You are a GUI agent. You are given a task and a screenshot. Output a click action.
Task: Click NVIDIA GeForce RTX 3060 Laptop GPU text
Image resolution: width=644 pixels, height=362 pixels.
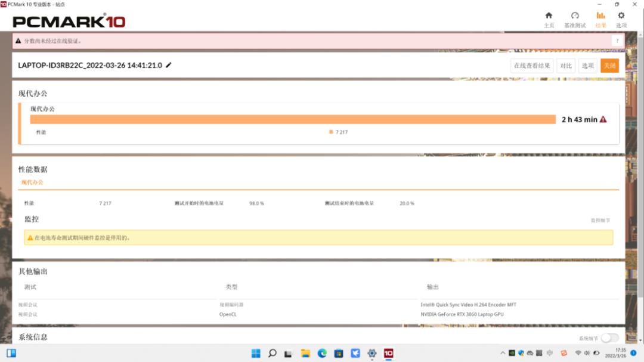[x=462, y=314]
